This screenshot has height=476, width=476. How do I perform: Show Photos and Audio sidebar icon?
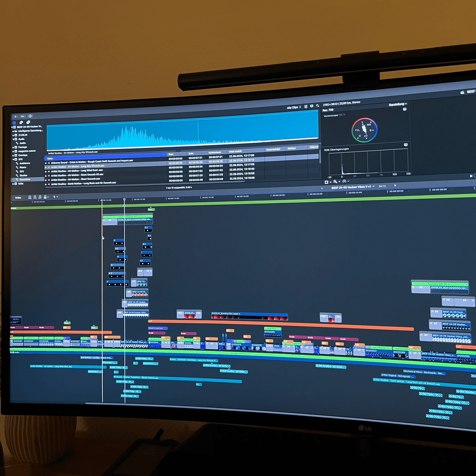pos(21,122)
